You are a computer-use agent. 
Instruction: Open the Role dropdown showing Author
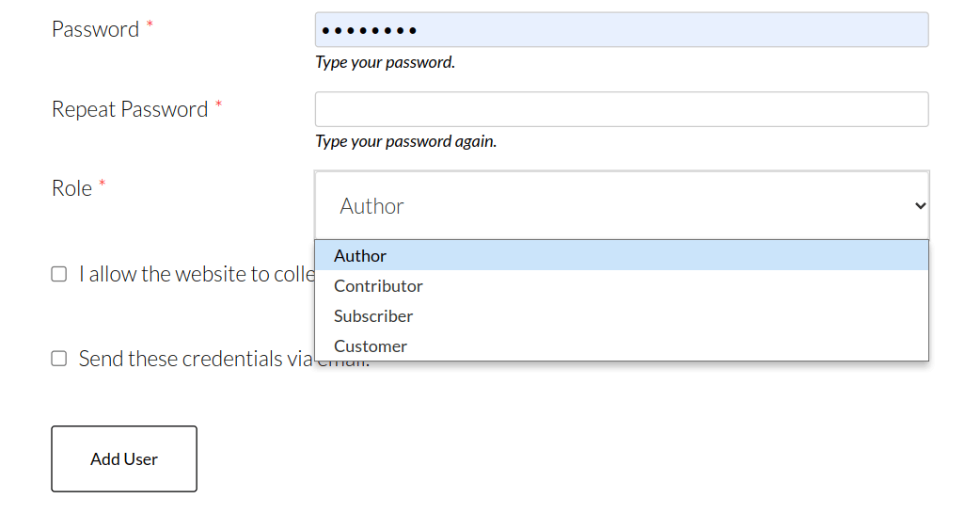(x=622, y=205)
